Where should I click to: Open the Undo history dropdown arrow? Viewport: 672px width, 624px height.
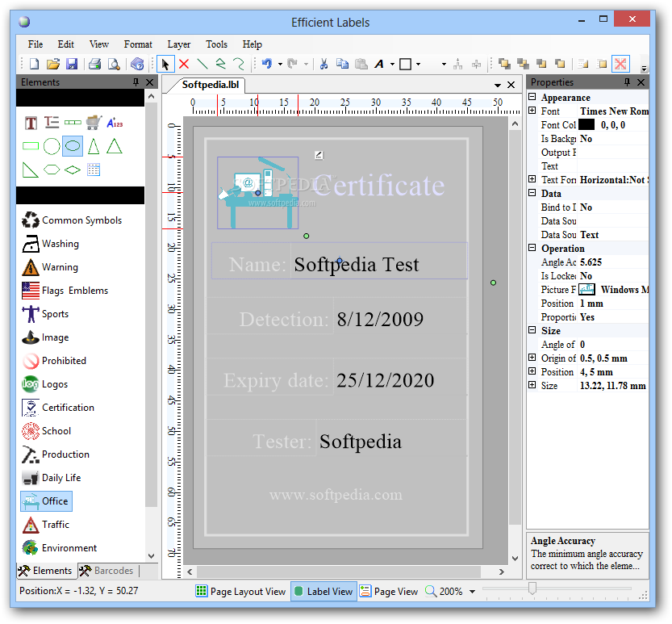point(280,65)
